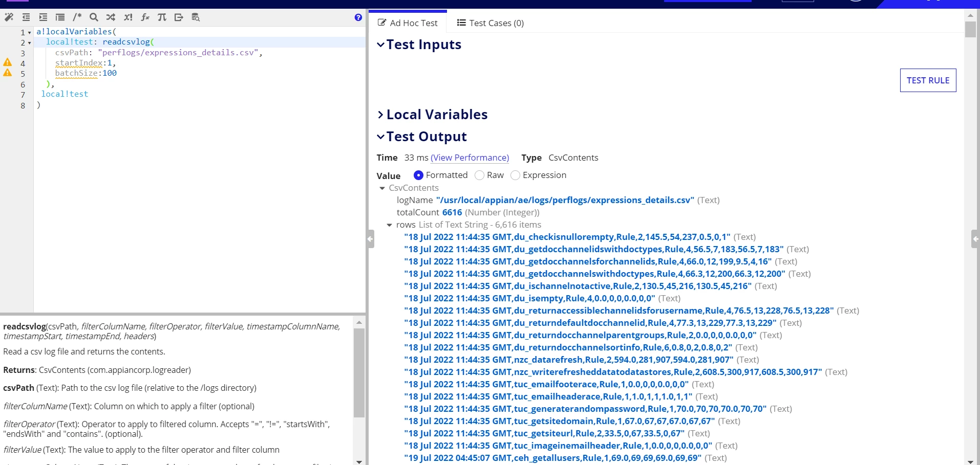Click scroll-down arrow in documentation pane
Screen dimensions: 980x465
(359, 461)
